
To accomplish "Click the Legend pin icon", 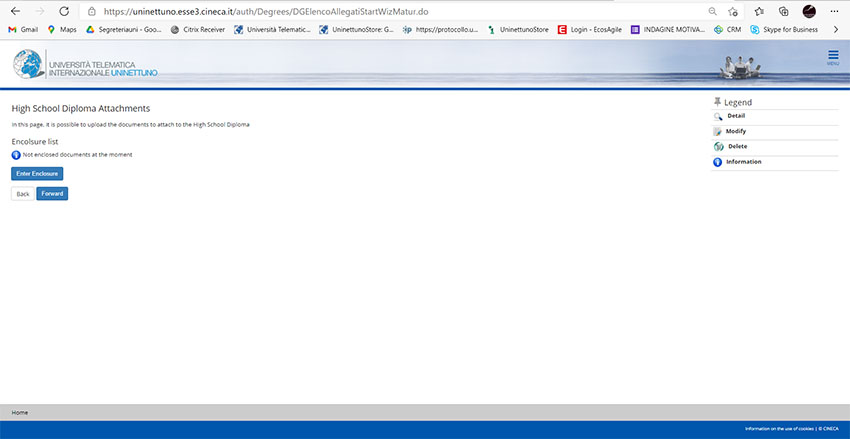I will 717,102.
